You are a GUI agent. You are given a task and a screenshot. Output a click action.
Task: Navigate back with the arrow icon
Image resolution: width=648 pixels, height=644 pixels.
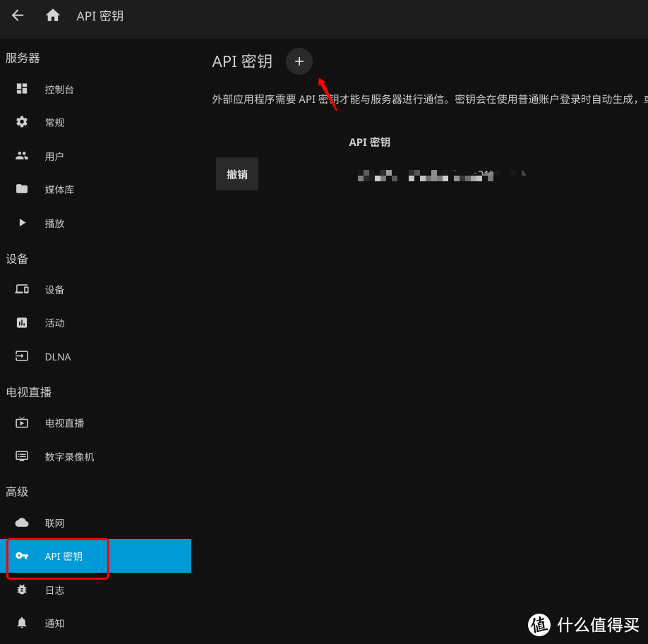[x=17, y=16]
